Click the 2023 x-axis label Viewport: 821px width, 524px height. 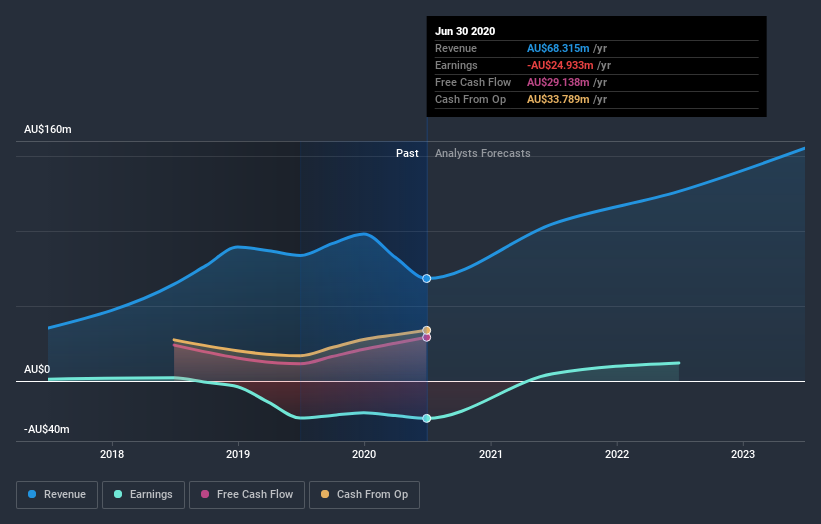743,454
